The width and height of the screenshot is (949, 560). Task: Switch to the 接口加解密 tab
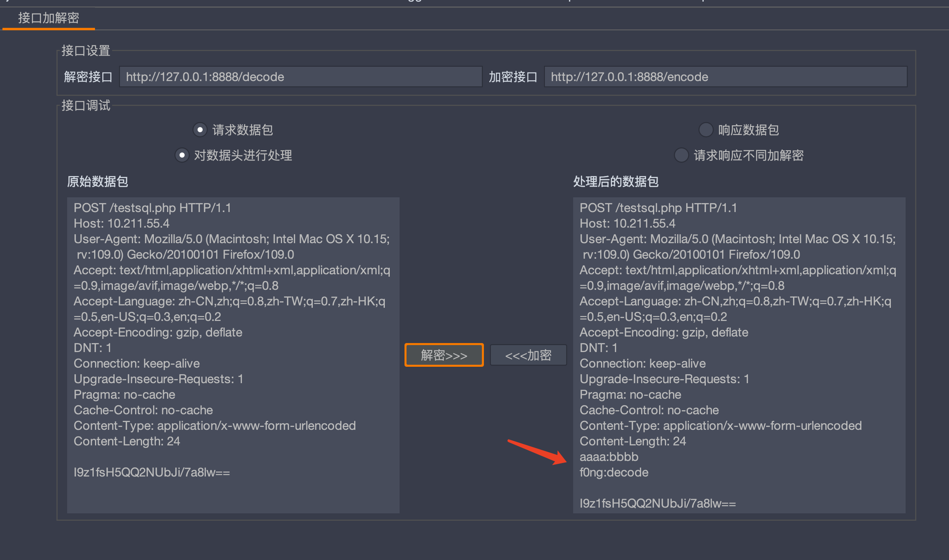click(x=48, y=18)
